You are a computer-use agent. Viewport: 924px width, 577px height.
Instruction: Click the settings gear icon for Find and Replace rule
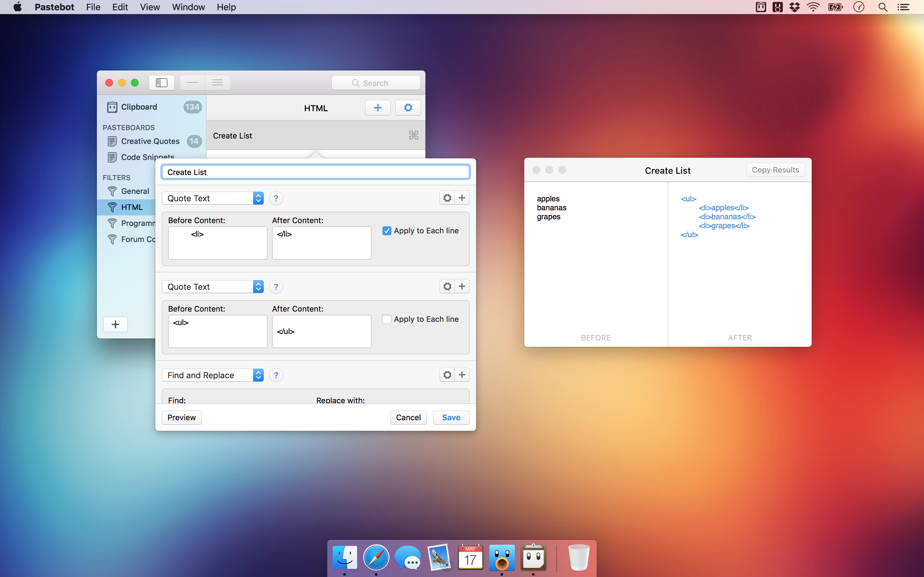pos(447,374)
